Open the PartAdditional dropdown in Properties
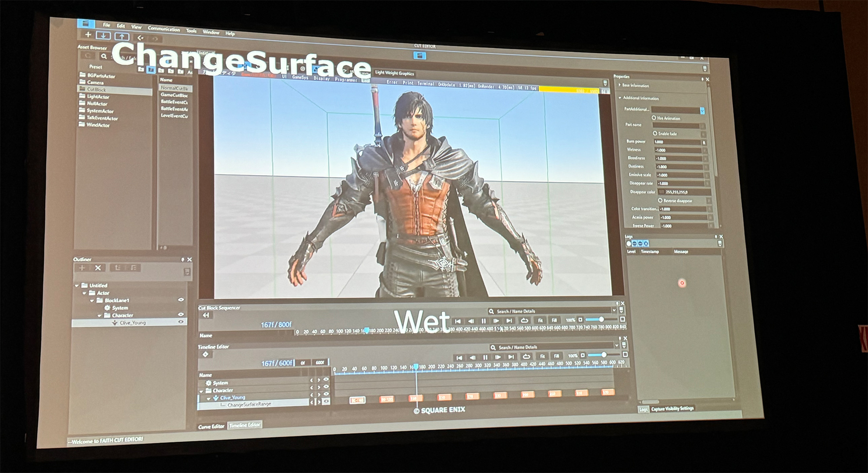This screenshot has height=473, width=868. click(702, 110)
